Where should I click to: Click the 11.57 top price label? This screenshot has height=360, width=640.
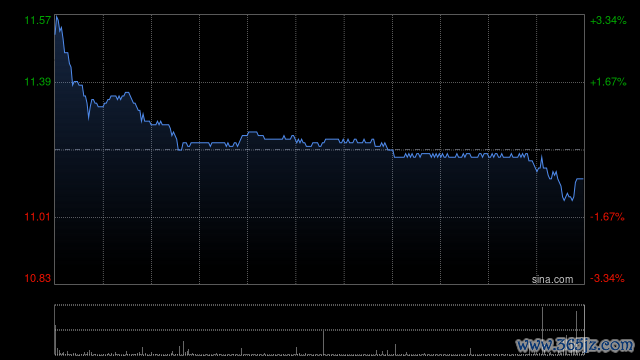[x=38, y=20]
